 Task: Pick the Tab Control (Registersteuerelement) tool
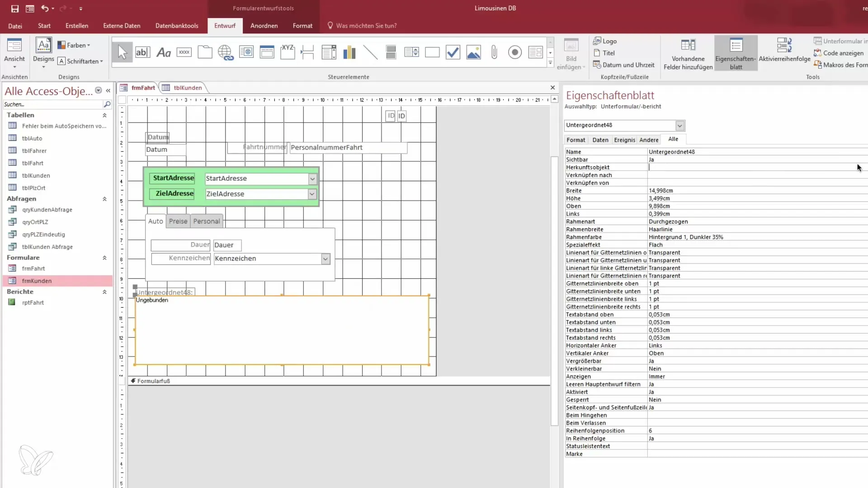(205, 52)
